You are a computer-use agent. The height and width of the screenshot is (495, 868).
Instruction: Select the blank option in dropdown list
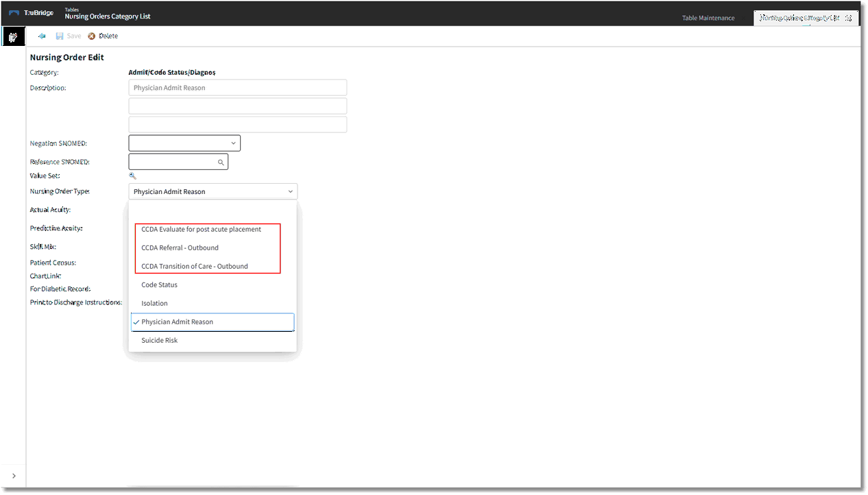(213, 210)
